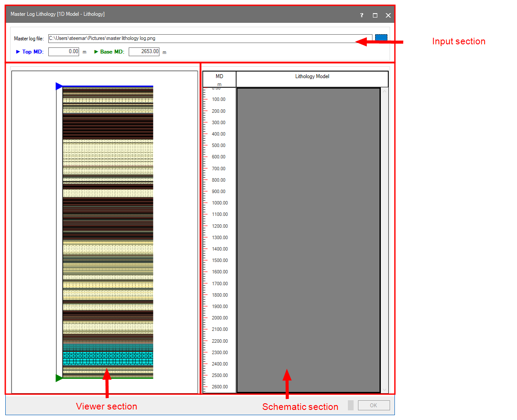This screenshot has height=420, width=517.
Task: Maximize the Master Log Lithology dialog
Action: pos(375,15)
